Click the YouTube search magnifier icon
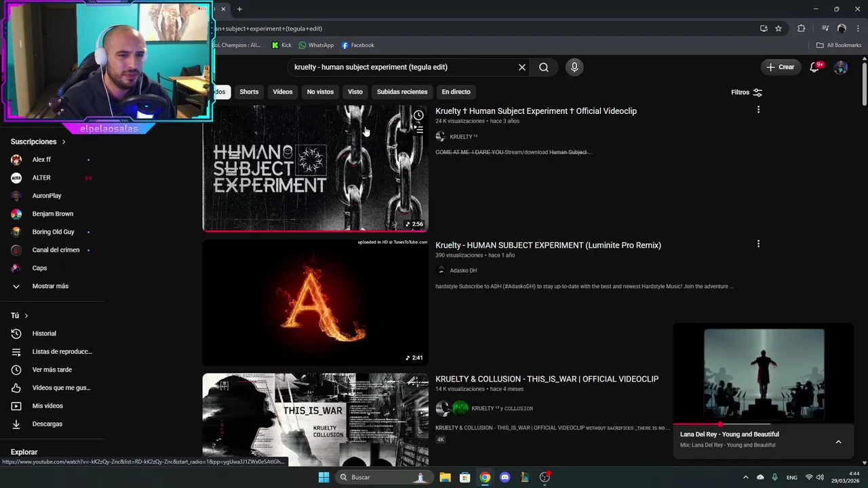 544,67
